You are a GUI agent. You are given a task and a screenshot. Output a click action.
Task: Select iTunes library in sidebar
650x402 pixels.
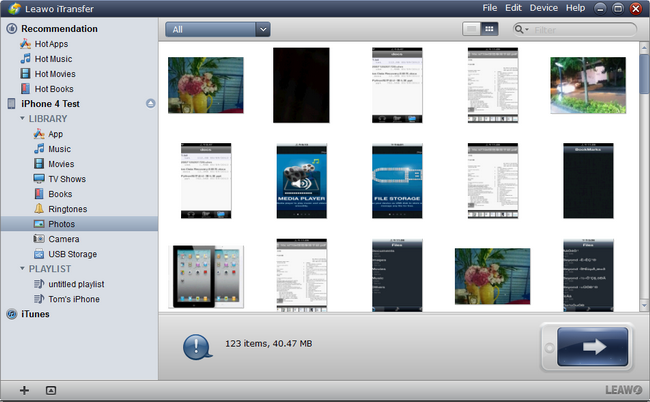35,314
